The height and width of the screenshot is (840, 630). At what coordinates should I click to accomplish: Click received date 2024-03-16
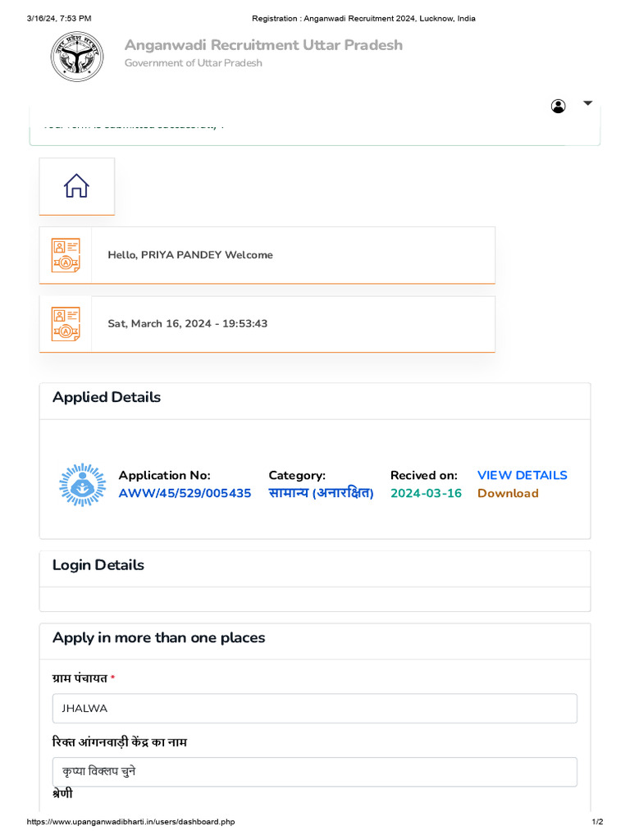[426, 493]
